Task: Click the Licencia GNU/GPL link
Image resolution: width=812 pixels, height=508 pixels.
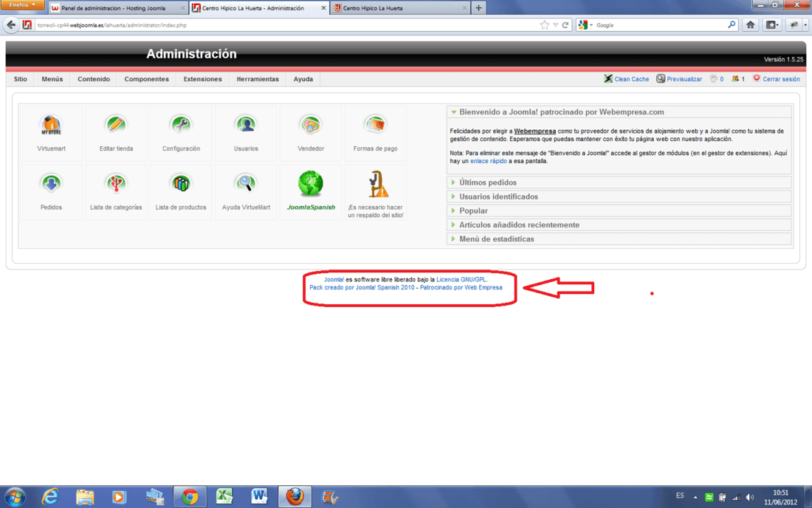Action: pos(461,280)
